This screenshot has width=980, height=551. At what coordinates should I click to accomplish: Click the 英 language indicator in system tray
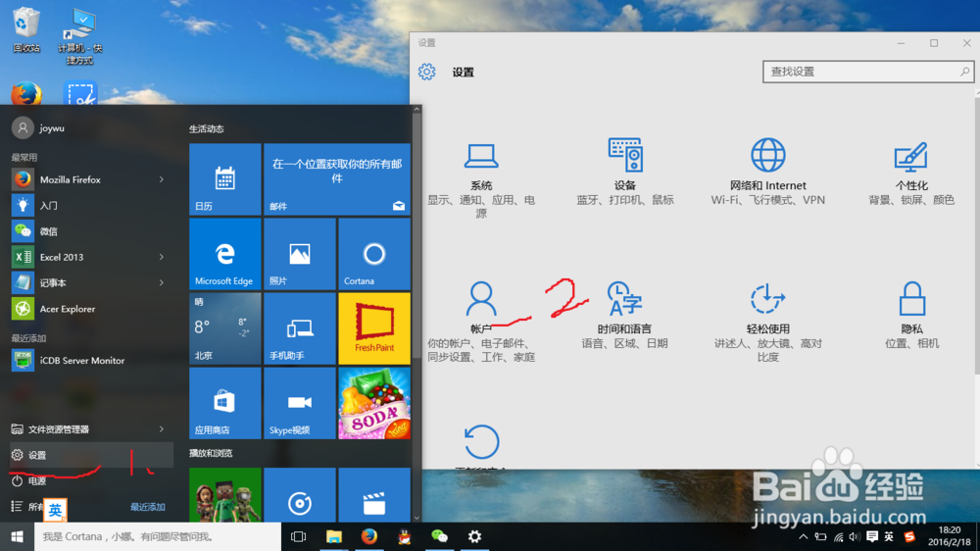(889, 536)
